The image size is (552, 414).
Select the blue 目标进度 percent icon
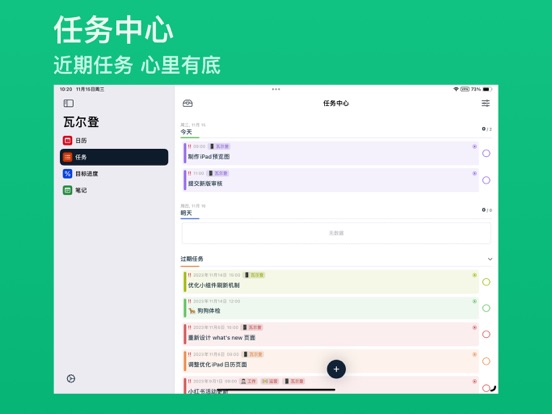pos(68,174)
